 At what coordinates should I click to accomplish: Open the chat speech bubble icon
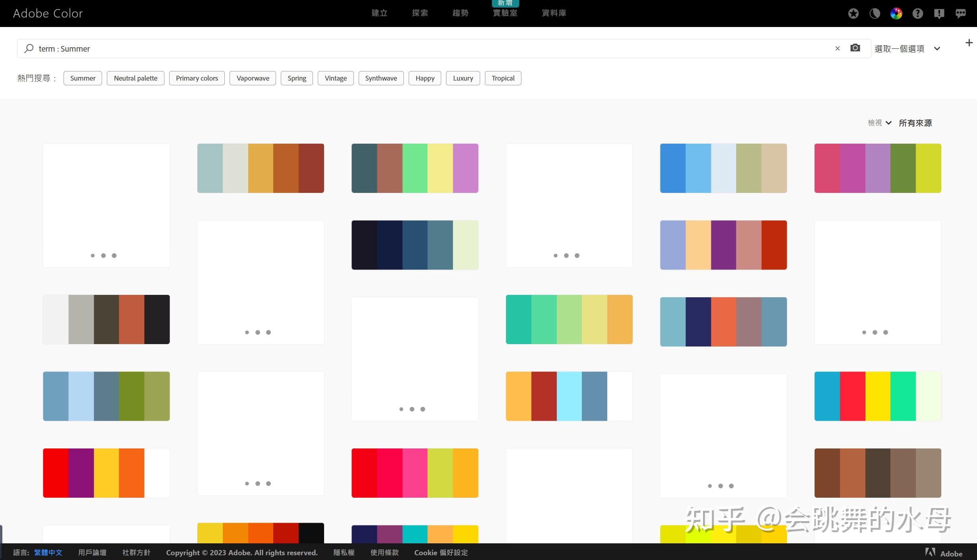(960, 13)
